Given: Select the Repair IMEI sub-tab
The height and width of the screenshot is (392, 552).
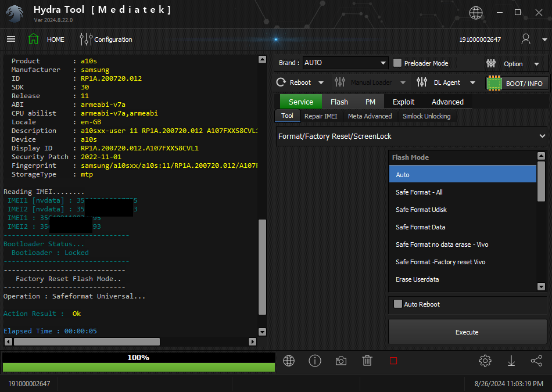Looking at the screenshot, I should [x=321, y=116].
